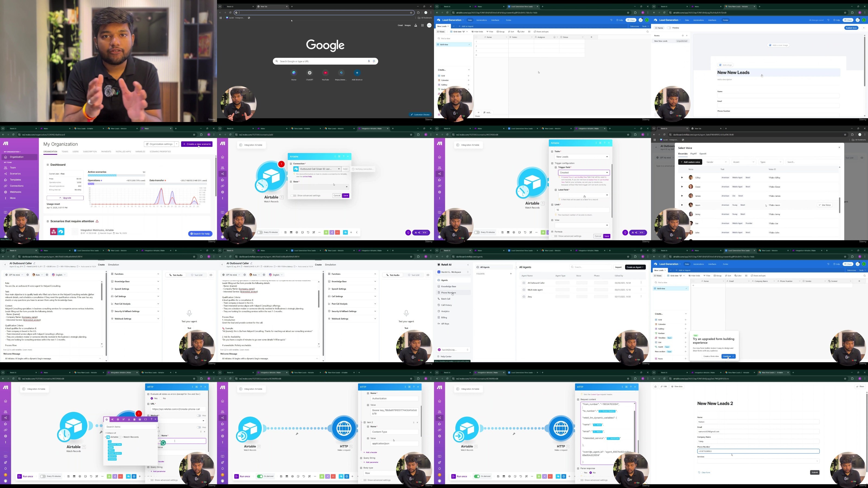Click the Upgrade button on Make dashboard
This screenshot has width=868, height=488.
pyautogui.click(x=65, y=198)
